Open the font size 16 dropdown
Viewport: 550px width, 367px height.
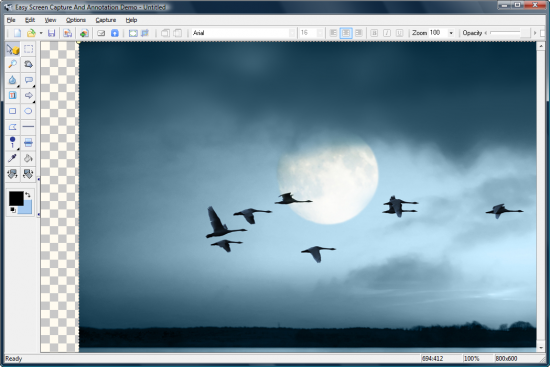click(x=320, y=33)
